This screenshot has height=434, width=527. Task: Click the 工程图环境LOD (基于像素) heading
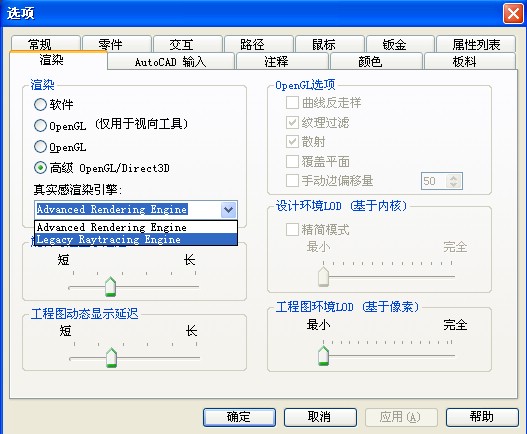point(347,307)
